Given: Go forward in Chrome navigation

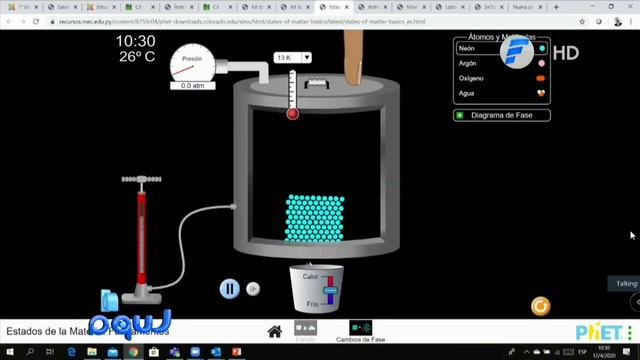Looking at the screenshot, I should 22,22.
